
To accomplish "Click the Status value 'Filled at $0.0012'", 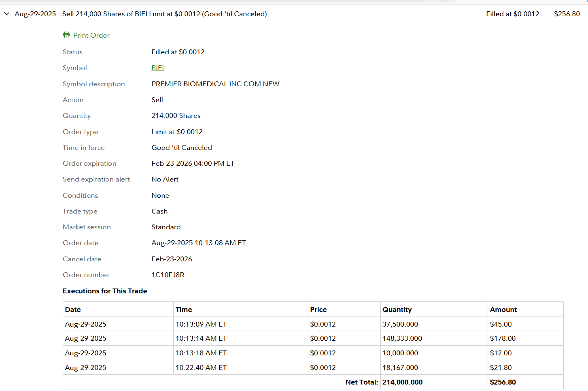I will click(178, 52).
